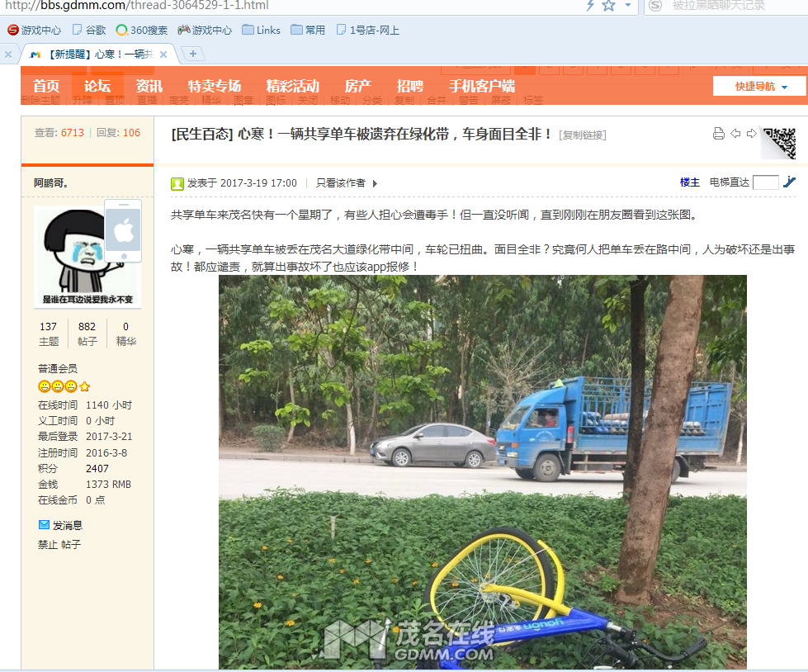Click the browser address bar URL
Screen dimensions: 808x672
tap(137, 6)
